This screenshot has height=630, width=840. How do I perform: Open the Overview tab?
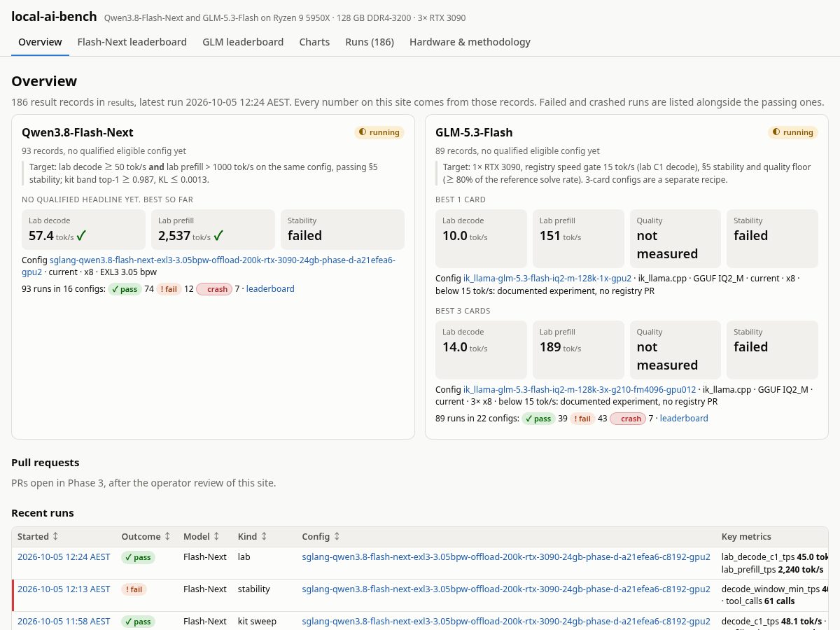[40, 42]
